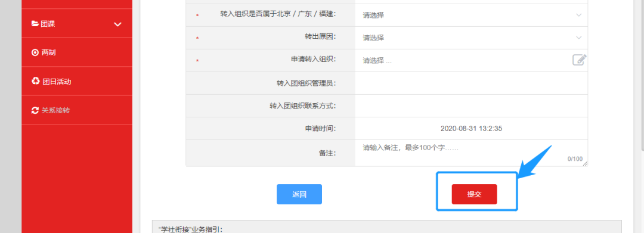The width and height of the screenshot is (644, 233).
Task: Click the 备注 textarea resize handle corner
Action: coord(586,164)
